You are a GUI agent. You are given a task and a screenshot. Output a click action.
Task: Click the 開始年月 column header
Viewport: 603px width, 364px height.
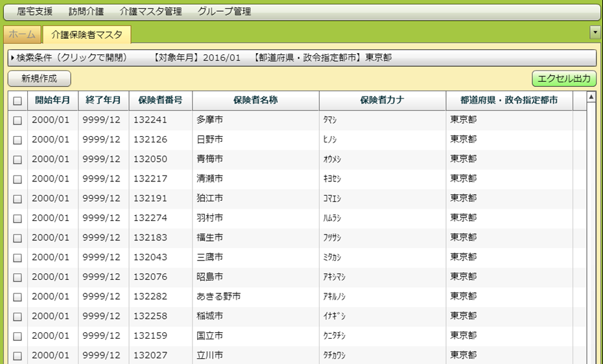pyautogui.click(x=53, y=100)
